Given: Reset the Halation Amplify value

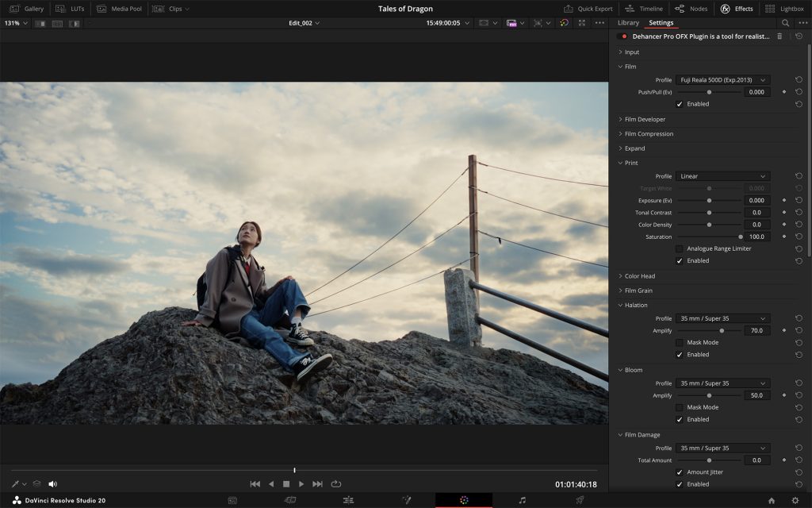Looking at the screenshot, I should point(799,330).
